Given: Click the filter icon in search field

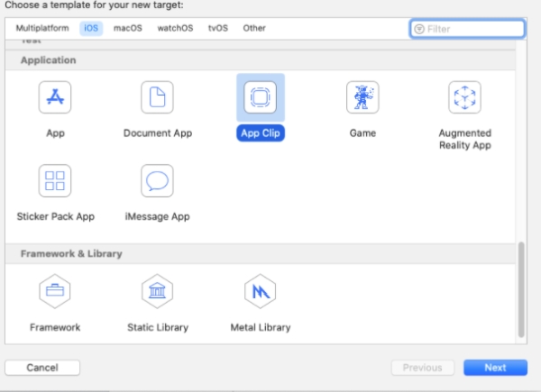Looking at the screenshot, I should [419, 29].
